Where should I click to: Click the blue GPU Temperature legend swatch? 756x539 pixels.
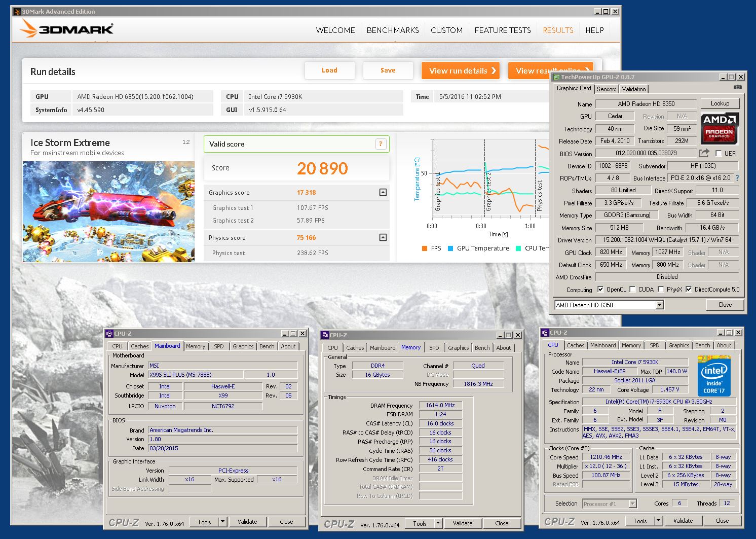450,248
